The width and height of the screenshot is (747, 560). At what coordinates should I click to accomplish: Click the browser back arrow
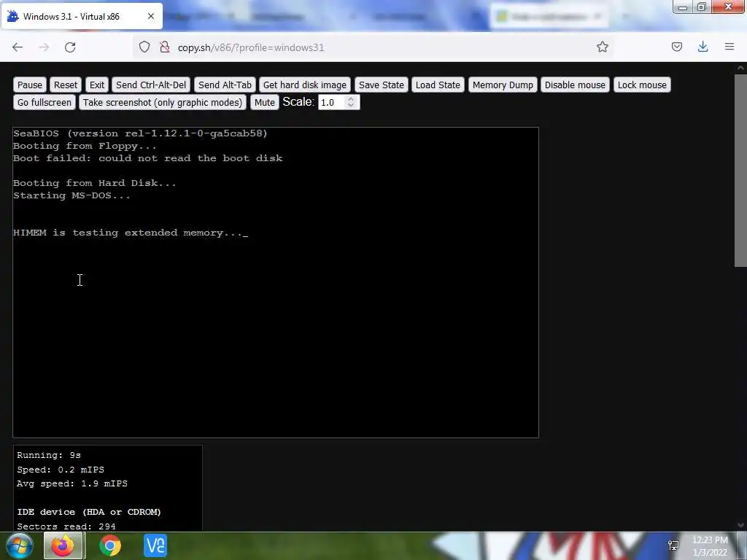click(18, 47)
